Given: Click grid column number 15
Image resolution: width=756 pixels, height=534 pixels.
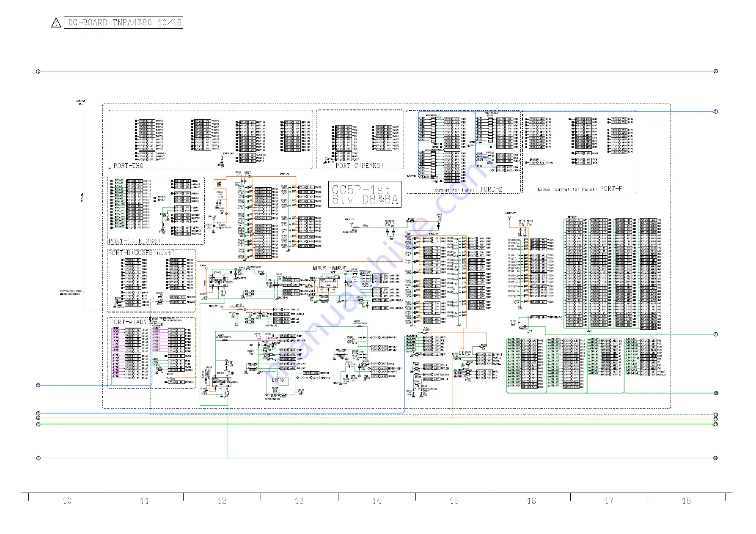Looking at the screenshot, I should (454, 501).
